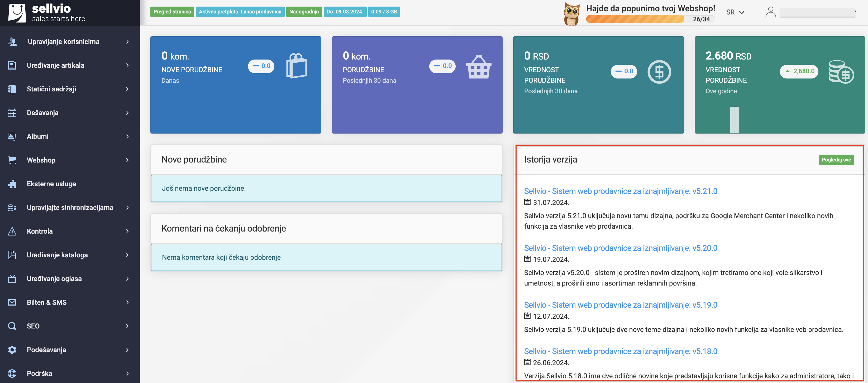Screen dimensions: 868x383
Task: Open Podešavanja using the gear icon
Action: click(x=12, y=350)
